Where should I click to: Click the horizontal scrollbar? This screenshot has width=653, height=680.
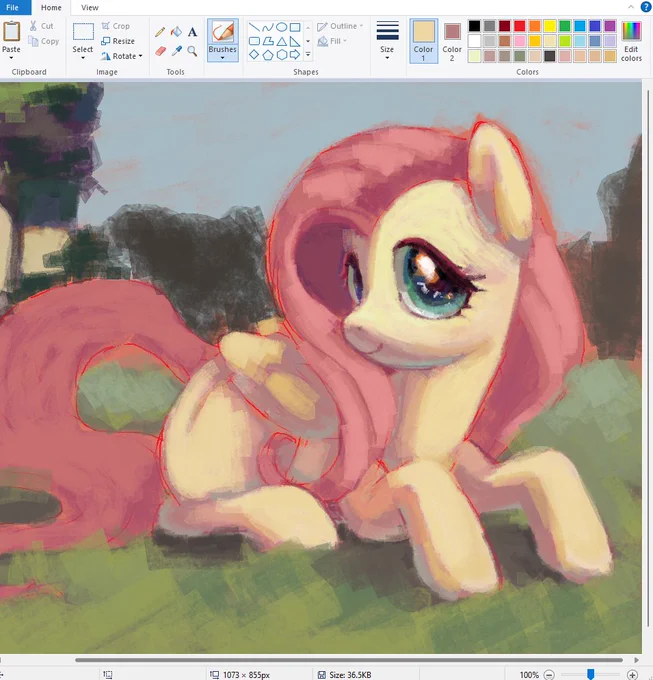(x=349, y=660)
